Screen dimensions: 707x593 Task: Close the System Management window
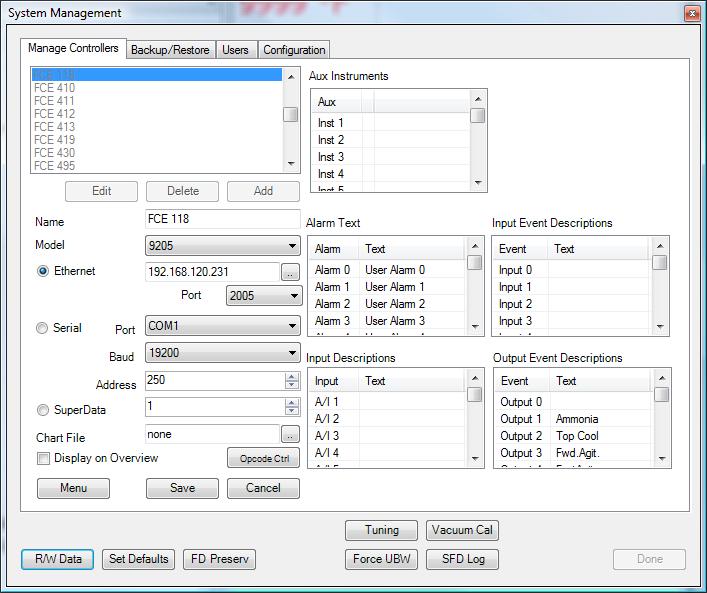pos(692,13)
